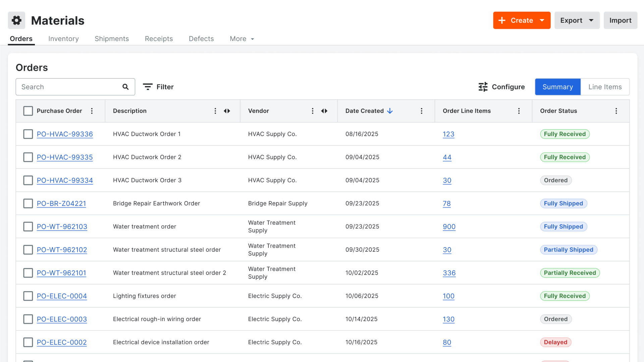Open the 78 line items link
Viewport: 644px width, 362px height.
(447, 203)
